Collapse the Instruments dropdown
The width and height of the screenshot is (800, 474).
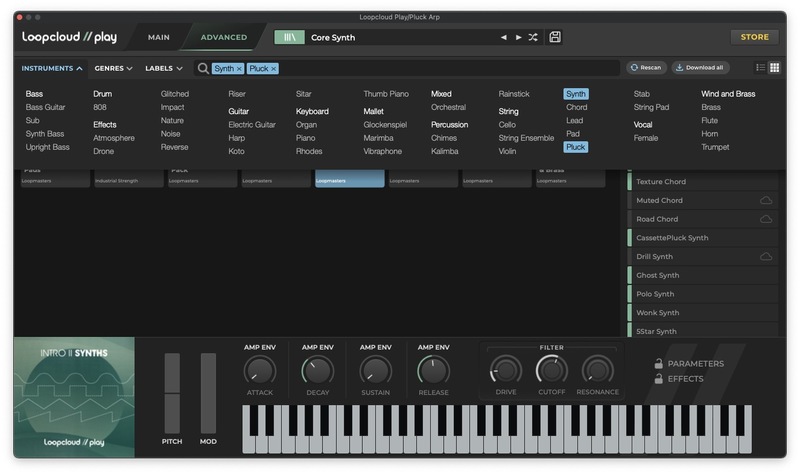coord(53,69)
